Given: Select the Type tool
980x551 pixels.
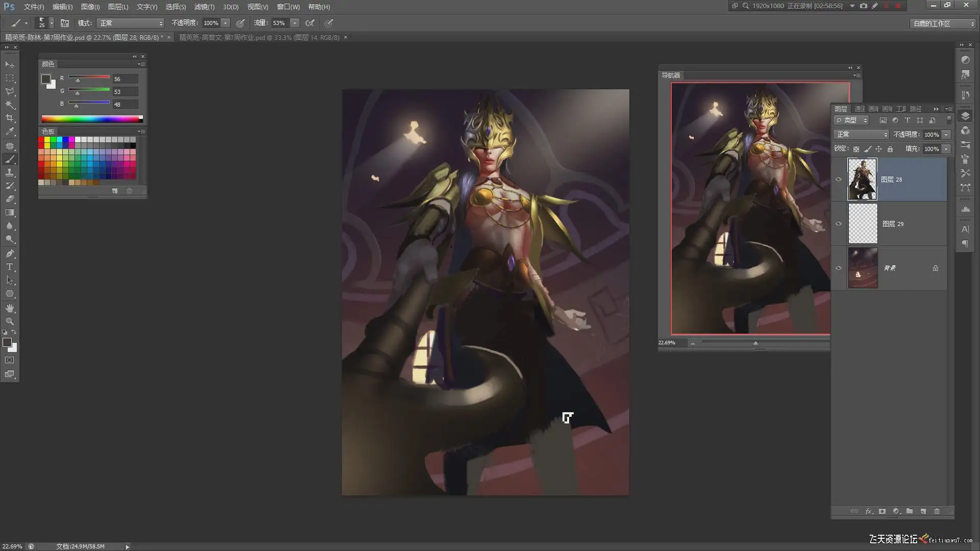Looking at the screenshot, I should click(10, 267).
